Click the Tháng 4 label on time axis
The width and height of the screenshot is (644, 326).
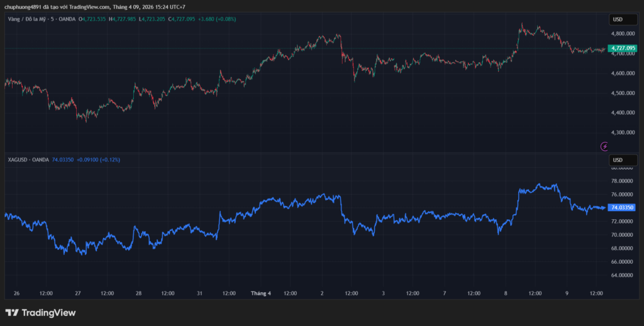[260, 293]
